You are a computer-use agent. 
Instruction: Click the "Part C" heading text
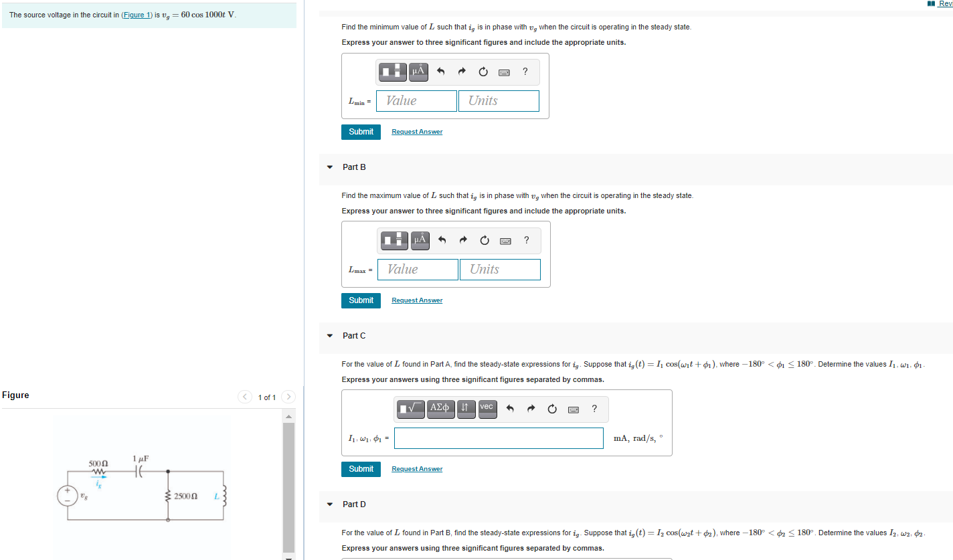(x=354, y=336)
